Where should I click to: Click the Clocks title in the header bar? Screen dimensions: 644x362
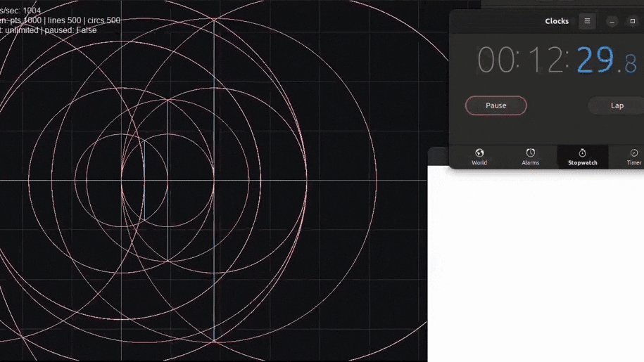coord(556,21)
